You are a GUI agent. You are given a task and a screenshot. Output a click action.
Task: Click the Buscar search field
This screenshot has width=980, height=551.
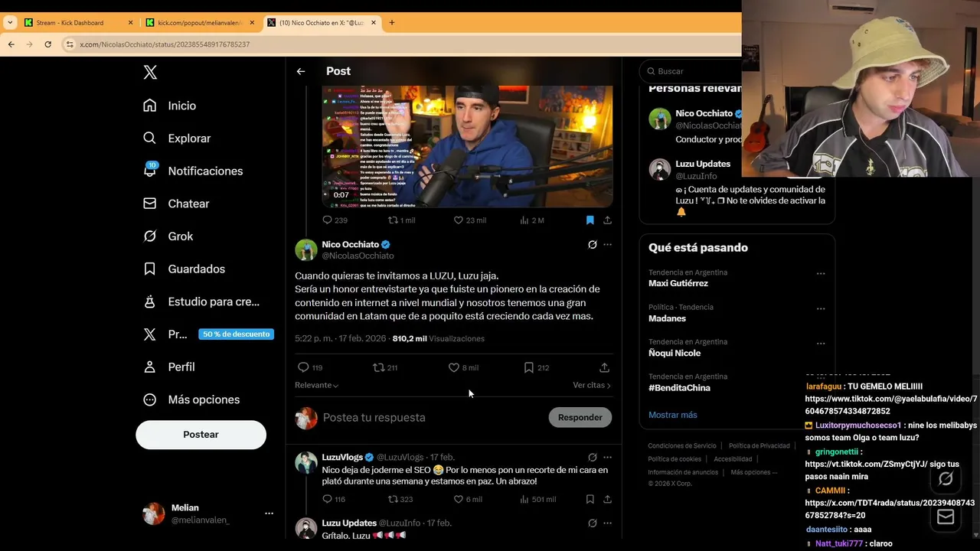(691, 71)
